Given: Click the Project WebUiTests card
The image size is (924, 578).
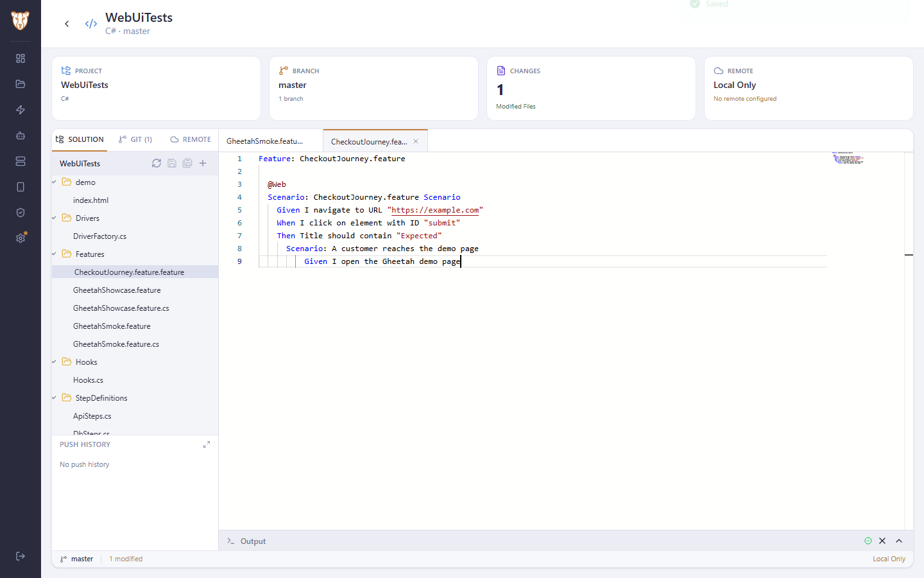Looking at the screenshot, I should click(x=156, y=88).
